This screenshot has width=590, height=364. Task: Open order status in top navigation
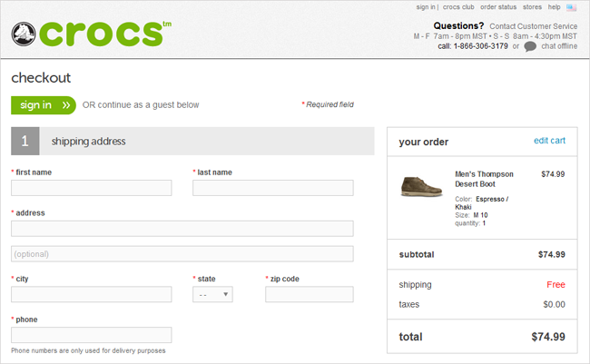pyautogui.click(x=498, y=7)
